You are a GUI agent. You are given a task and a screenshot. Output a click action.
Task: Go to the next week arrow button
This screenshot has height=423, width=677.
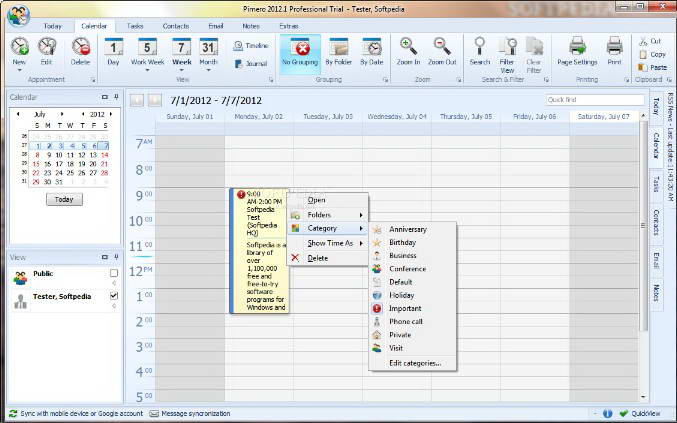coord(155,101)
